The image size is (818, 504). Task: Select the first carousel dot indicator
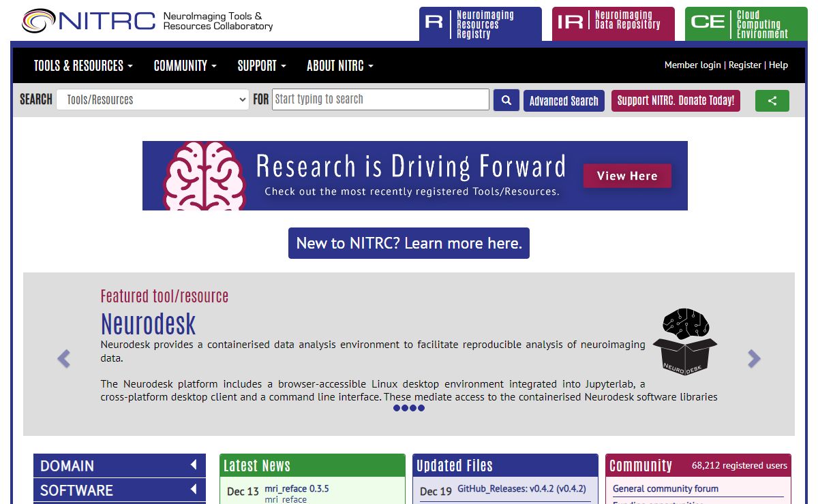tap(397, 408)
